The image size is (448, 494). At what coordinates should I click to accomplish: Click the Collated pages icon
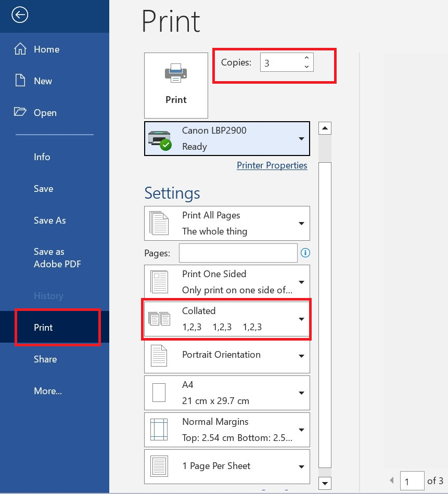coord(159,319)
